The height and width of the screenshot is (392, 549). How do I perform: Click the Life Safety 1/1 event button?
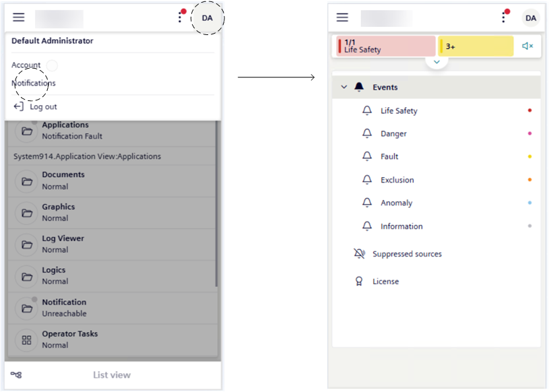point(385,46)
